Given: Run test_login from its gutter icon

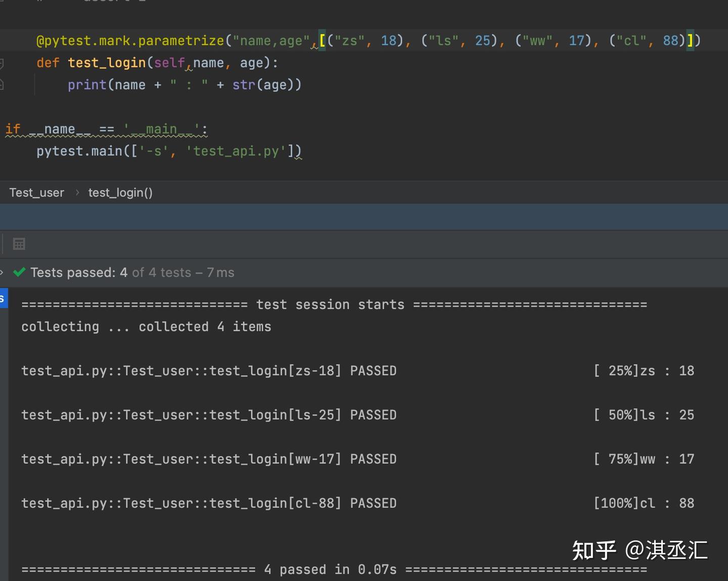Looking at the screenshot, I should [x=3, y=63].
